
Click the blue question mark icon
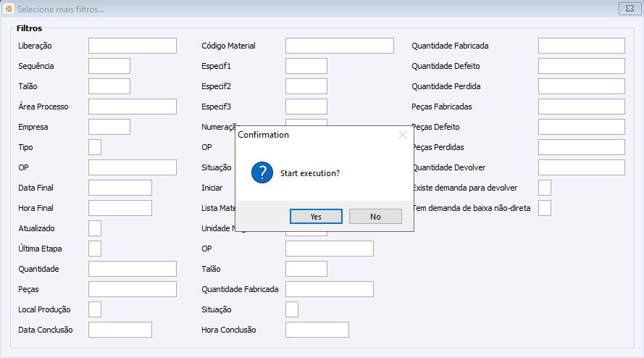pyautogui.click(x=262, y=173)
